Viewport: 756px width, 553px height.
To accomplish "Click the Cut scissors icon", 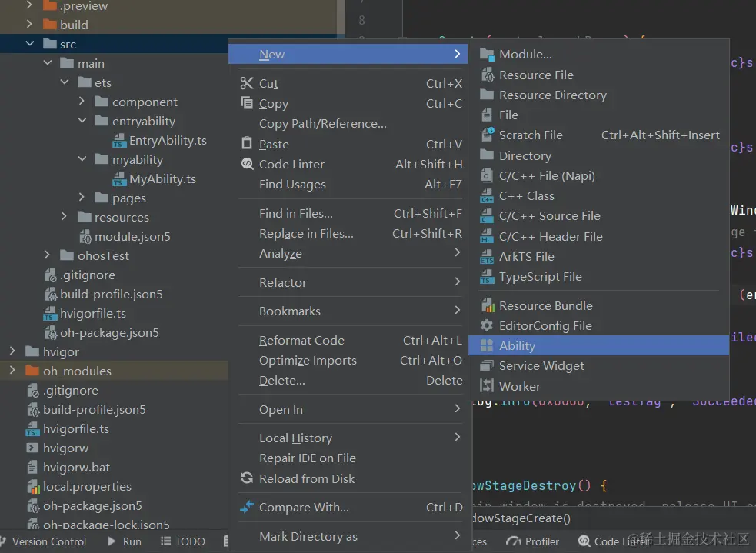I will coord(247,83).
